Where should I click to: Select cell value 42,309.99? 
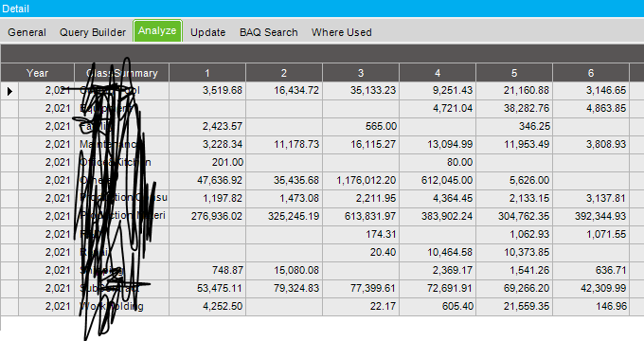click(591, 288)
